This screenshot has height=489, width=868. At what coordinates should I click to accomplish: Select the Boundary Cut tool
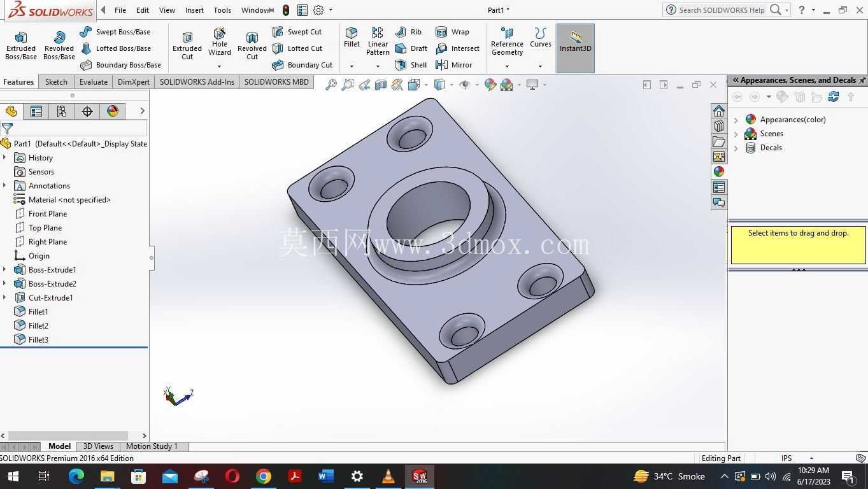click(302, 65)
